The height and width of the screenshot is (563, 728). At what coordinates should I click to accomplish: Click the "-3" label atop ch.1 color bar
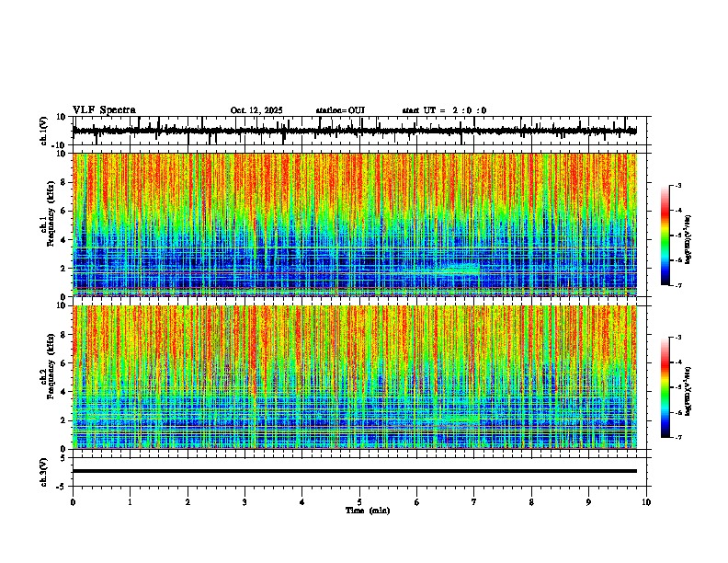[x=677, y=185]
